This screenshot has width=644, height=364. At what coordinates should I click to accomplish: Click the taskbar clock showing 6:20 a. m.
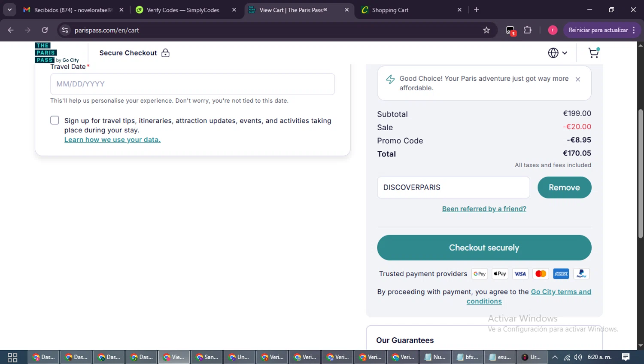[x=599, y=357]
